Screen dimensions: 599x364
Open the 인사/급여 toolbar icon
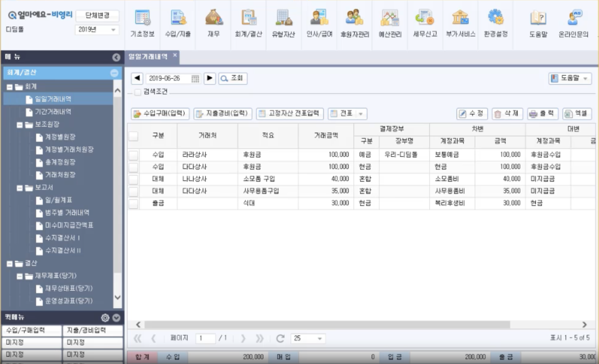tap(319, 24)
